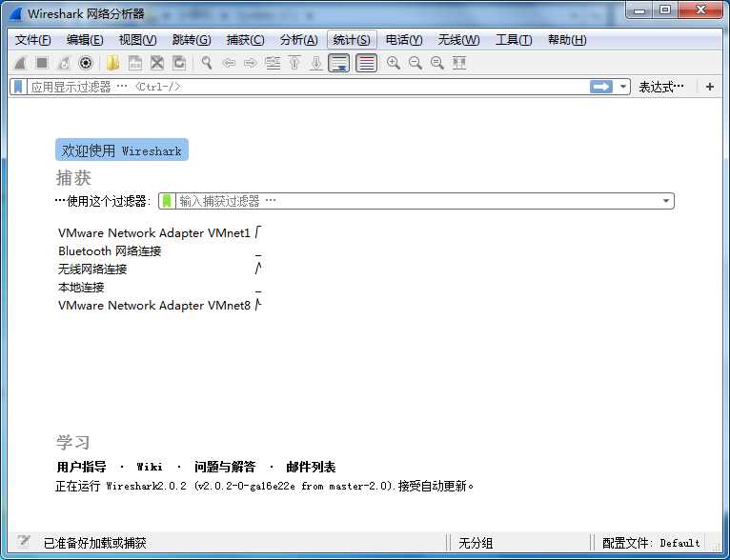Open the 邮件列表 link
Image resolution: width=730 pixels, height=560 pixels.
click(x=311, y=467)
